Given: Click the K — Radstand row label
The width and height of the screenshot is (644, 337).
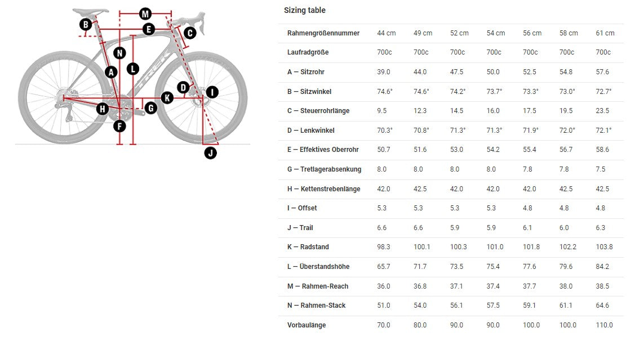Looking at the screenshot, I should click(x=308, y=247).
